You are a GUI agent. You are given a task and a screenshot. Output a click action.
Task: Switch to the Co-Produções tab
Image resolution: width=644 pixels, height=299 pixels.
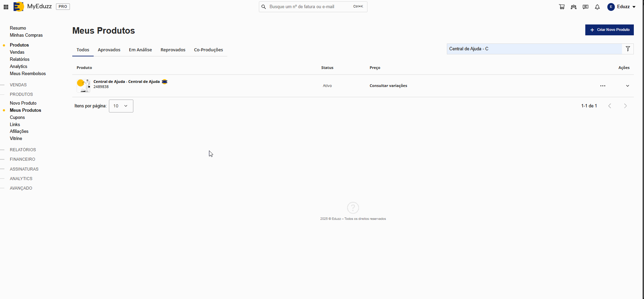coord(208,50)
